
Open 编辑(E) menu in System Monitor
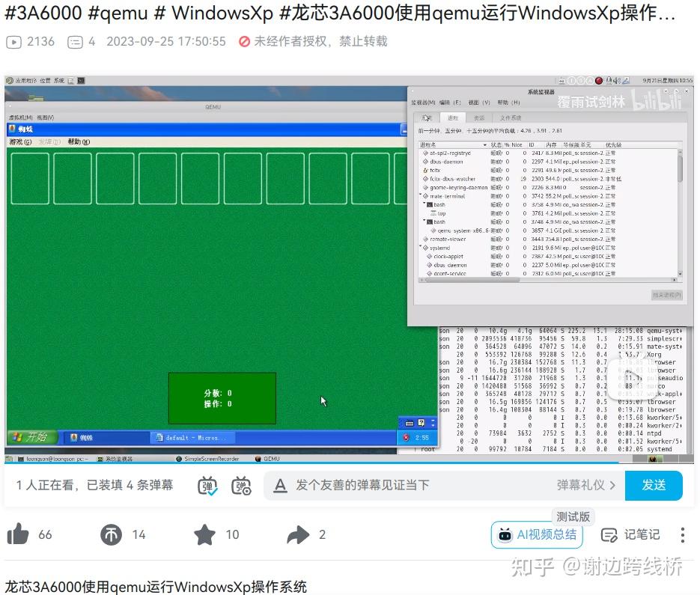pyautogui.click(x=450, y=103)
